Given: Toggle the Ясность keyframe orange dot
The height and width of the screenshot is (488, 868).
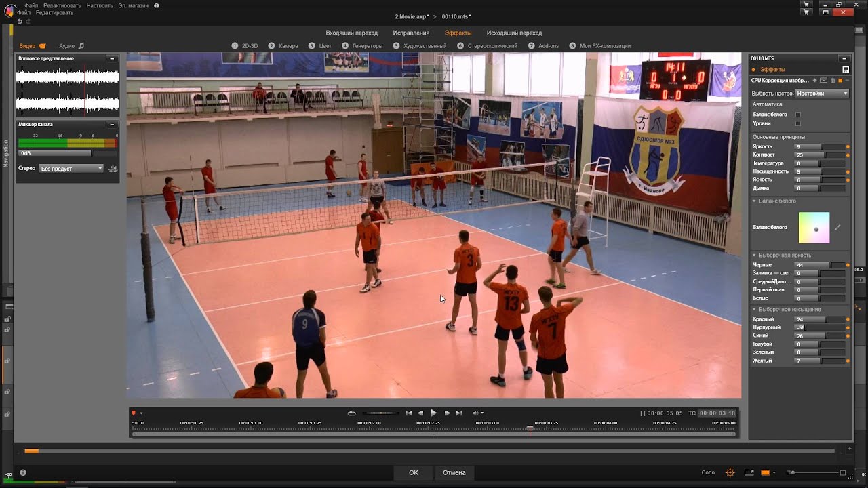Looking at the screenshot, I should click(848, 180).
